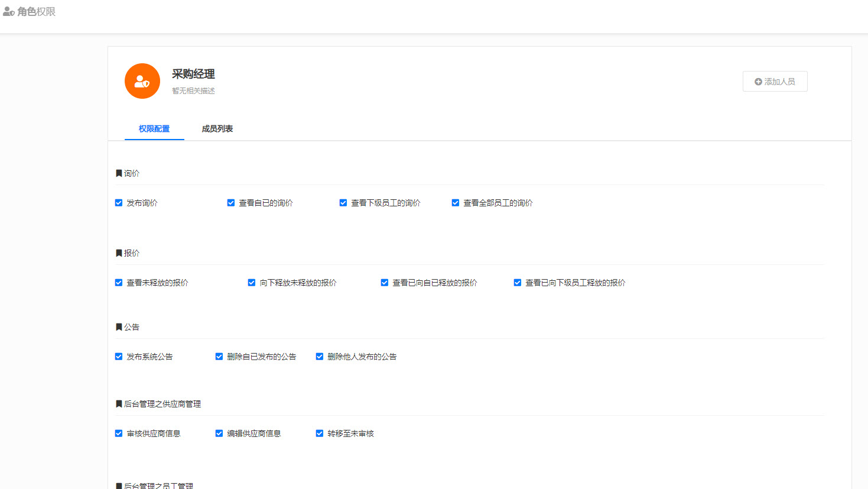Add a member with 添加人员 button

pyautogui.click(x=775, y=82)
